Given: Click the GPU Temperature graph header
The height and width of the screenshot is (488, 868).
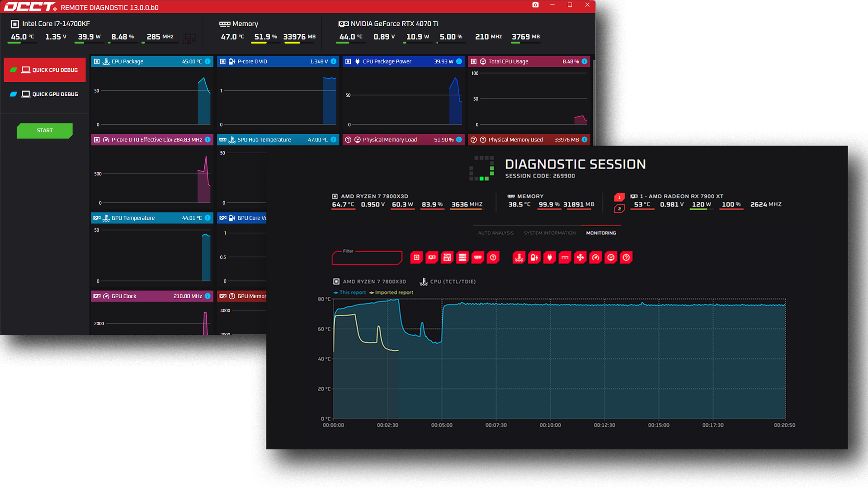Looking at the screenshot, I should click(x=152, y=218).
